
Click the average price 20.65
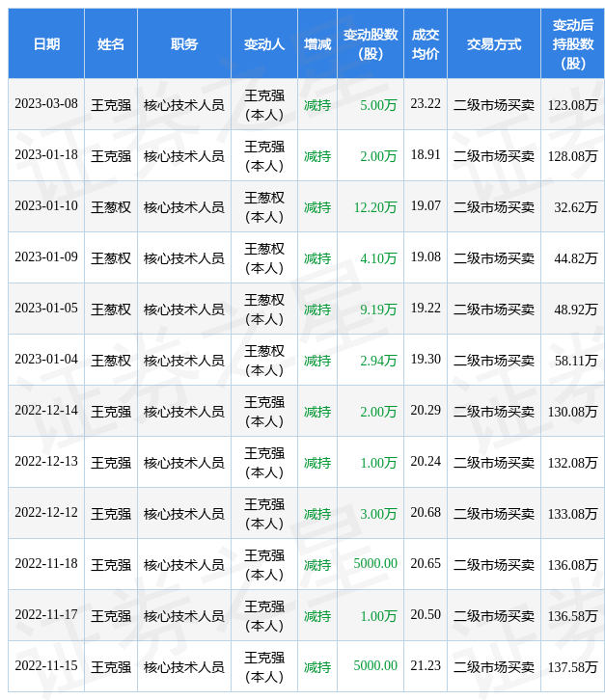pos(426,563)
